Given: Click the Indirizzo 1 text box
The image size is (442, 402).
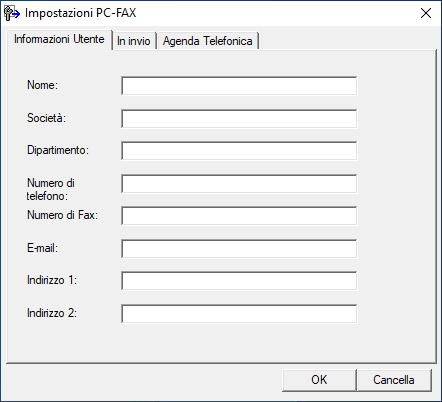Looking at the screenshot, I should 239,281.
